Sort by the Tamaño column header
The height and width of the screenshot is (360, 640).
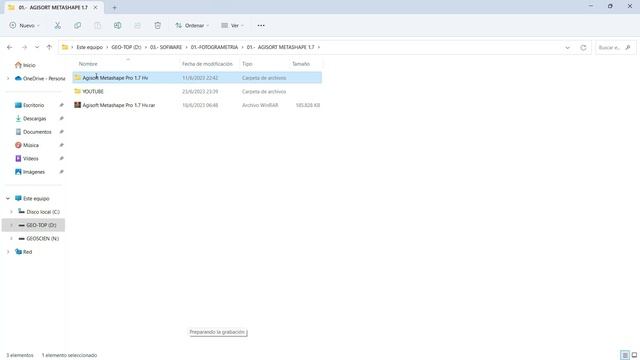point(301,64)
